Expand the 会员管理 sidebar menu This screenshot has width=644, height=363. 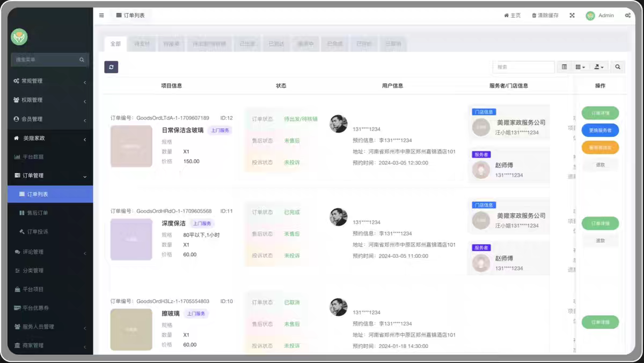point(50,119)
